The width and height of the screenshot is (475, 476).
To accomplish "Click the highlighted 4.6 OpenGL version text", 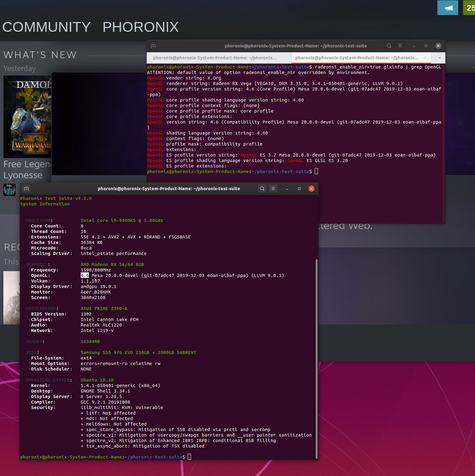I will click(85, 275).
